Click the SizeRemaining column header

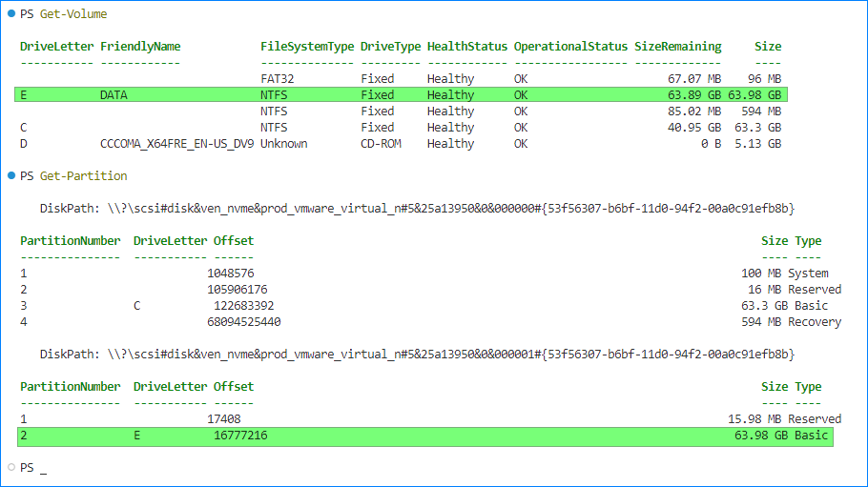click(677, 47)
